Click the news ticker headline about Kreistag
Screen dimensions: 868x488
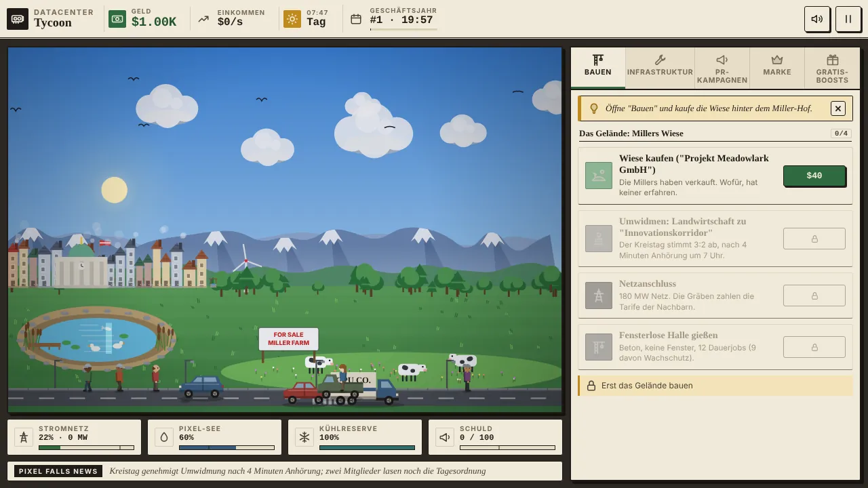(298, 471)
